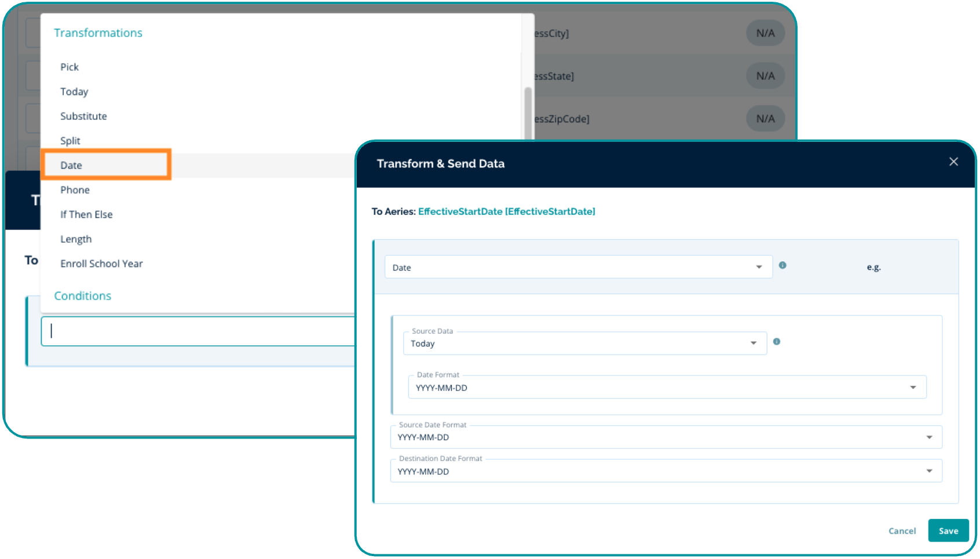Select If Then Else transformation

[86, 215]
